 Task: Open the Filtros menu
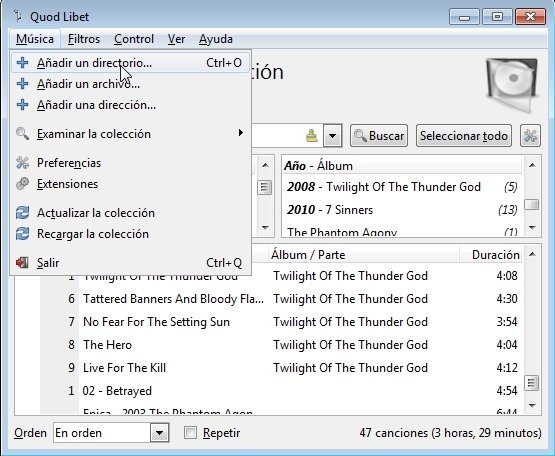tap(84, 39)
